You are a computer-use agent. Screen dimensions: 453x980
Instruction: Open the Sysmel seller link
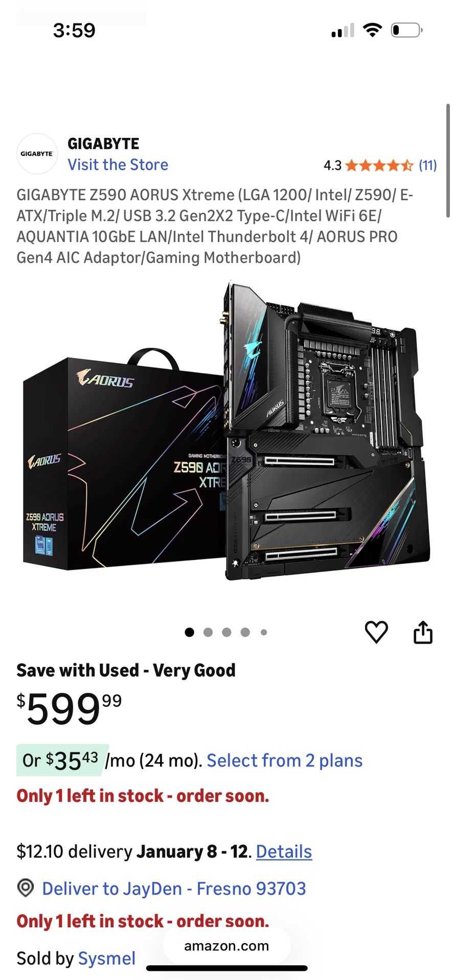(107, 959)
